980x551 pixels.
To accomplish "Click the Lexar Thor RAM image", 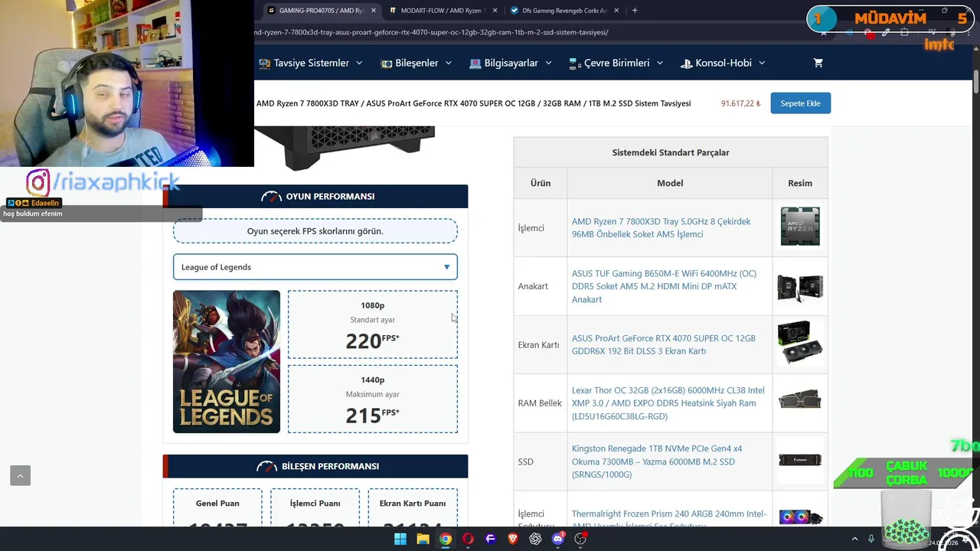I will tap(800, 399).
